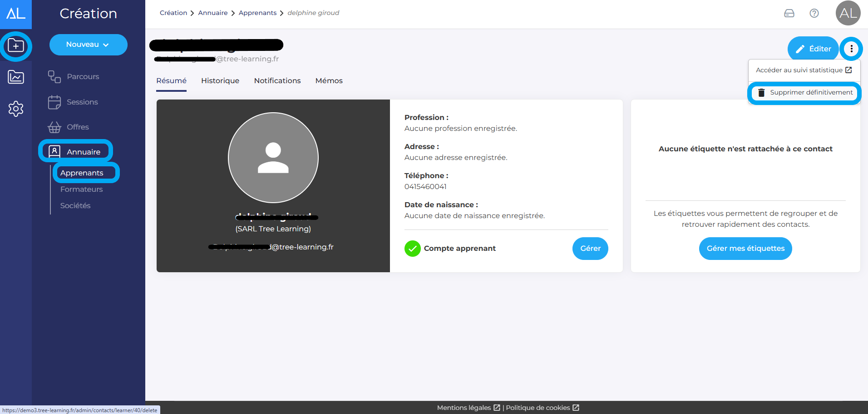
Task: Switch to the Historique tab
Action: pos(220,81)
